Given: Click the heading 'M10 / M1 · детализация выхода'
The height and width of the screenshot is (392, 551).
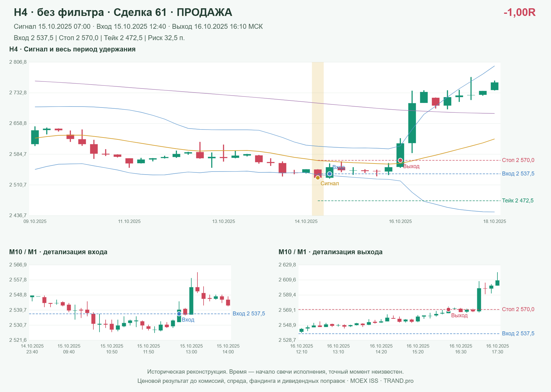Looking at the screenshot, I should click(x=331, y=252).
